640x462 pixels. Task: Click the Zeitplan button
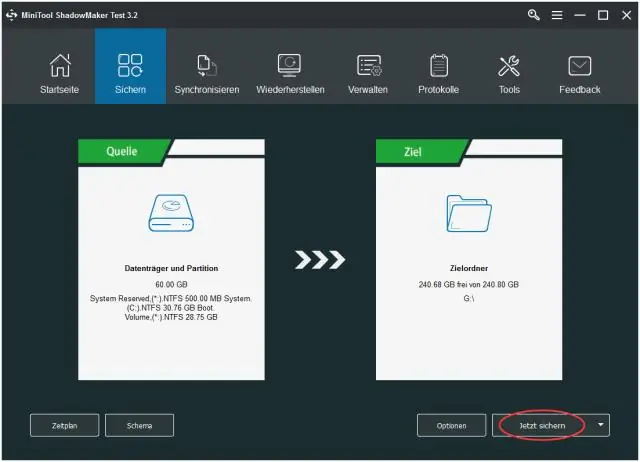pos(64,425)
